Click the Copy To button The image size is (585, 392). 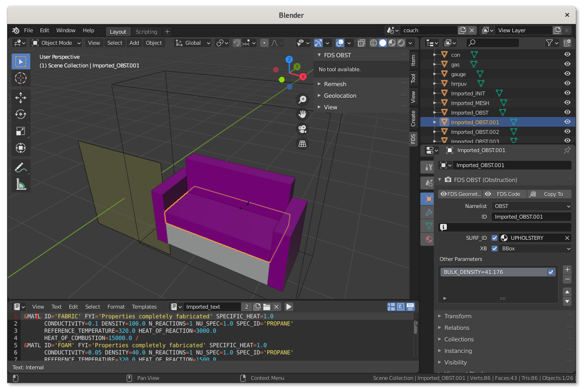pos(549,194)
